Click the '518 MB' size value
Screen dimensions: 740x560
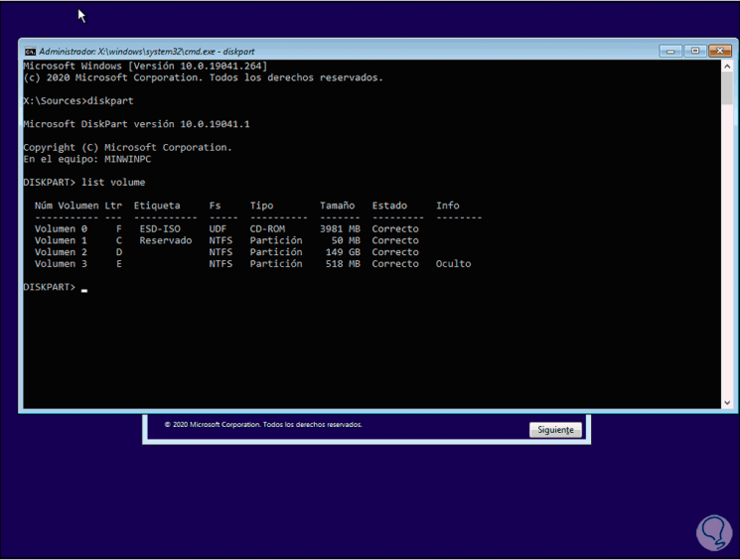tap(343, 264)
